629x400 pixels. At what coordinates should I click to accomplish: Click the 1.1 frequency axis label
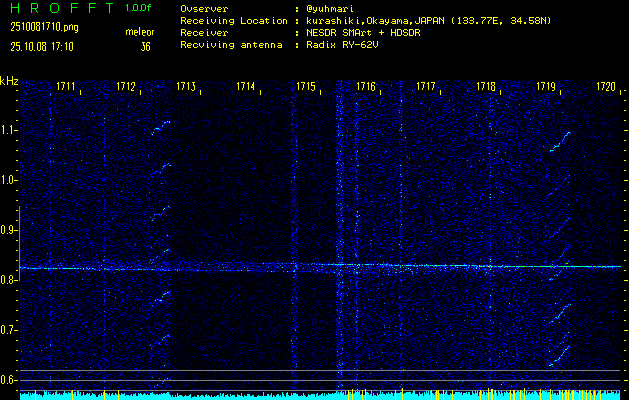pyautogui.click(x=8, y=130)
